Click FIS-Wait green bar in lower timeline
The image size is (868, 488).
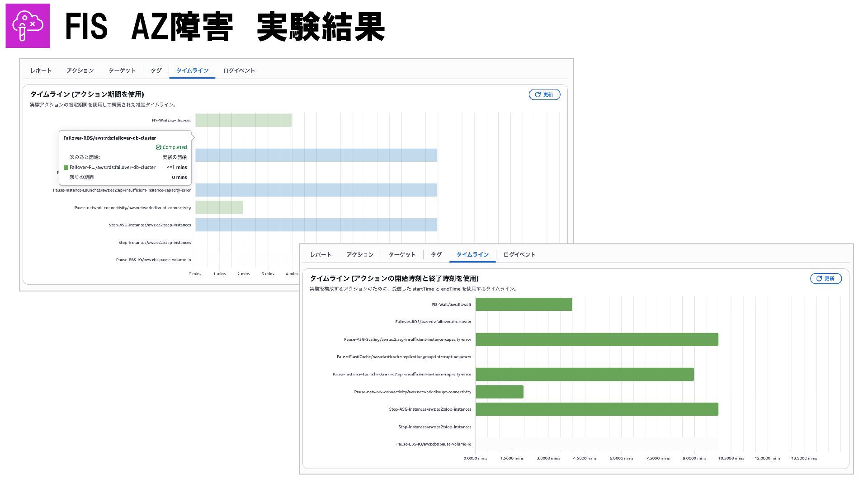point(524,305)
